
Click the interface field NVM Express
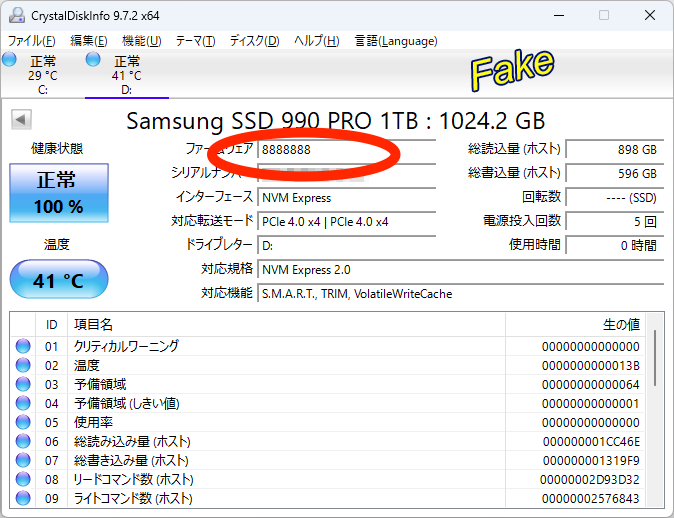[346, 198]
